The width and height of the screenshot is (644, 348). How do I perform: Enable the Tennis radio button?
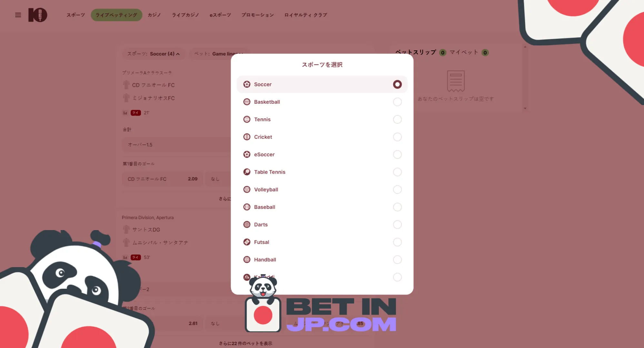[x=397, y=119]
